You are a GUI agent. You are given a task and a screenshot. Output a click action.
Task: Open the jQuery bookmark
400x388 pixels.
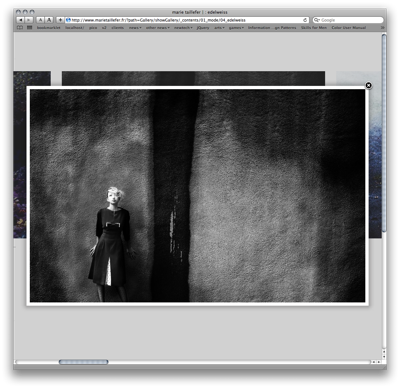click(x=203, y=28)
